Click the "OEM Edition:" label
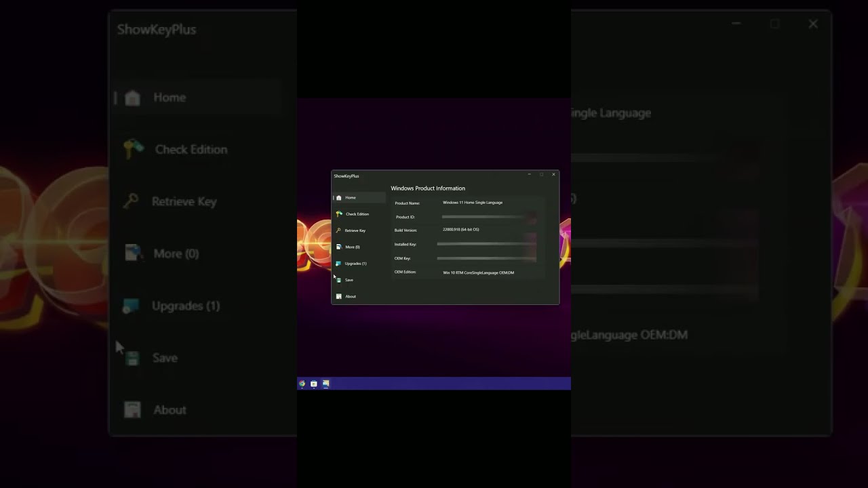 406,272
